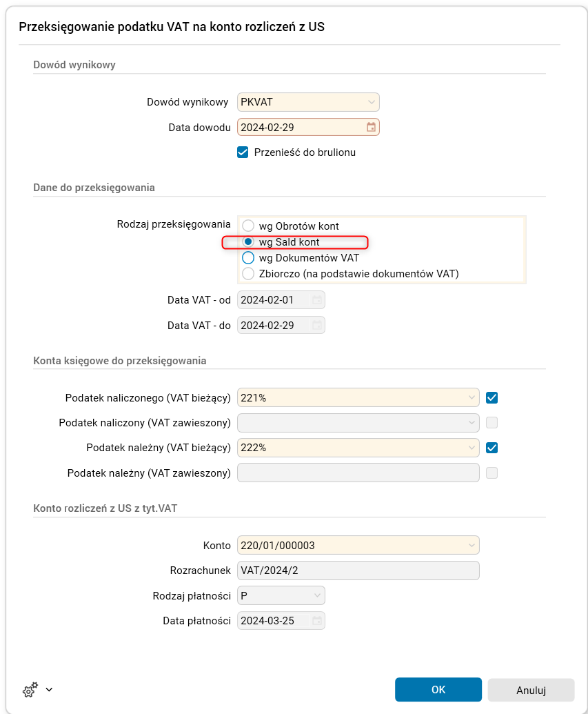Enable the Podatek naliczony (VAT zawieszony) checkbox

point(491,422)
